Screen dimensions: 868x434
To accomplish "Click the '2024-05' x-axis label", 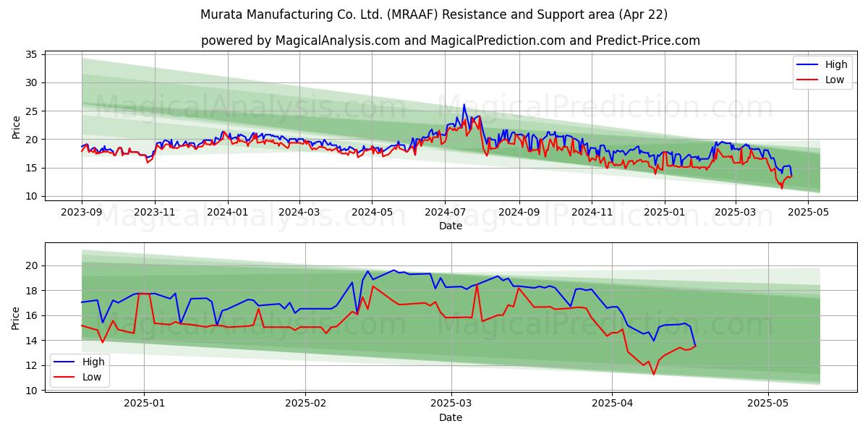I will coord(372,212).
